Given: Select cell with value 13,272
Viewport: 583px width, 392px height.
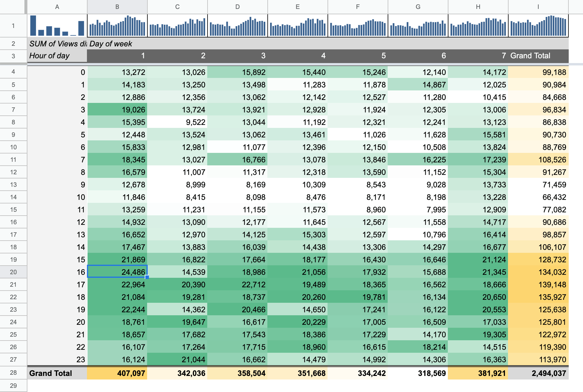Looking at the screenshot, I should tap(117, 72).
